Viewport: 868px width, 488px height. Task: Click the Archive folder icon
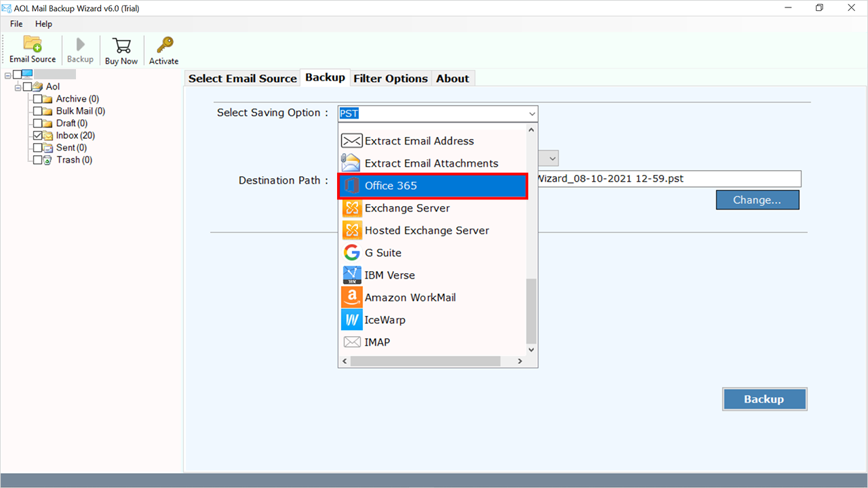click(47, 99)
